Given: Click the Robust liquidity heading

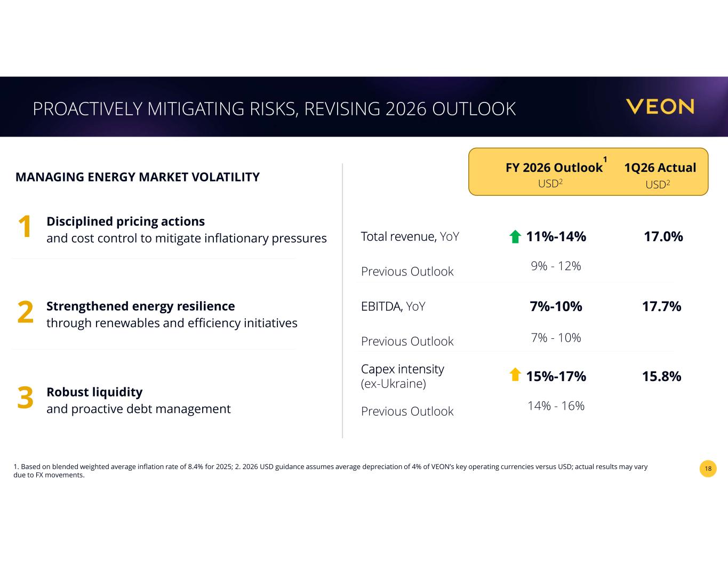Looking at the screenshot, I should click(94, 392).
